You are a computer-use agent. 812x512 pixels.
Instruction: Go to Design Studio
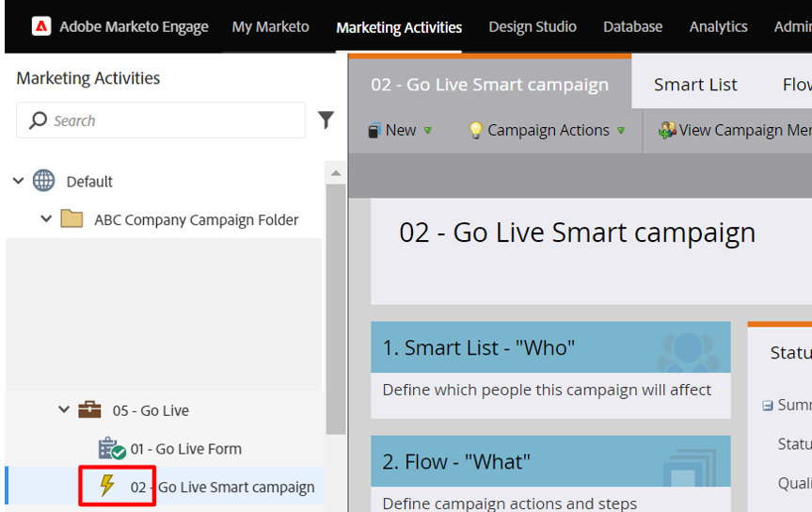tap(533, 26)
